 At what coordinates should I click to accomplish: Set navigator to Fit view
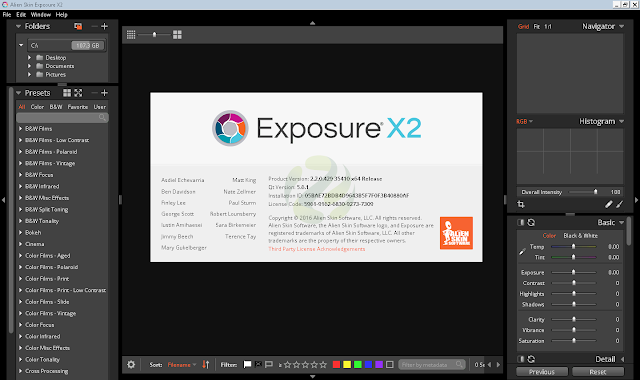(x=537, y=27)
